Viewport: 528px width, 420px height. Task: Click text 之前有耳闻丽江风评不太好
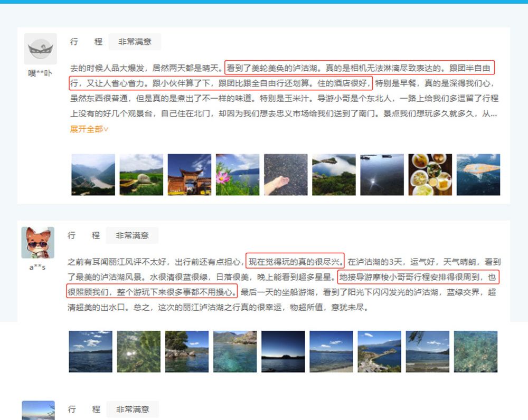[117, 262]
